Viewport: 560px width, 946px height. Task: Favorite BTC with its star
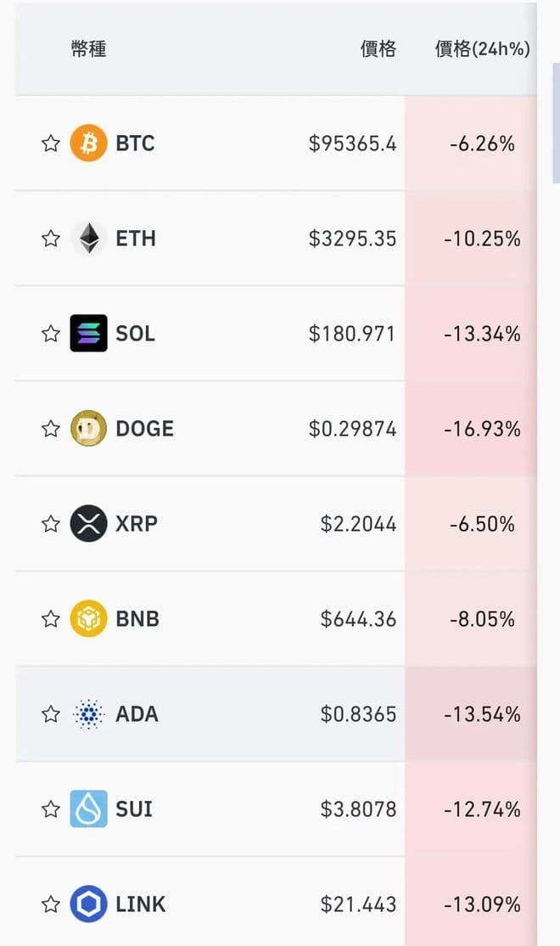(x=51, y=143)
